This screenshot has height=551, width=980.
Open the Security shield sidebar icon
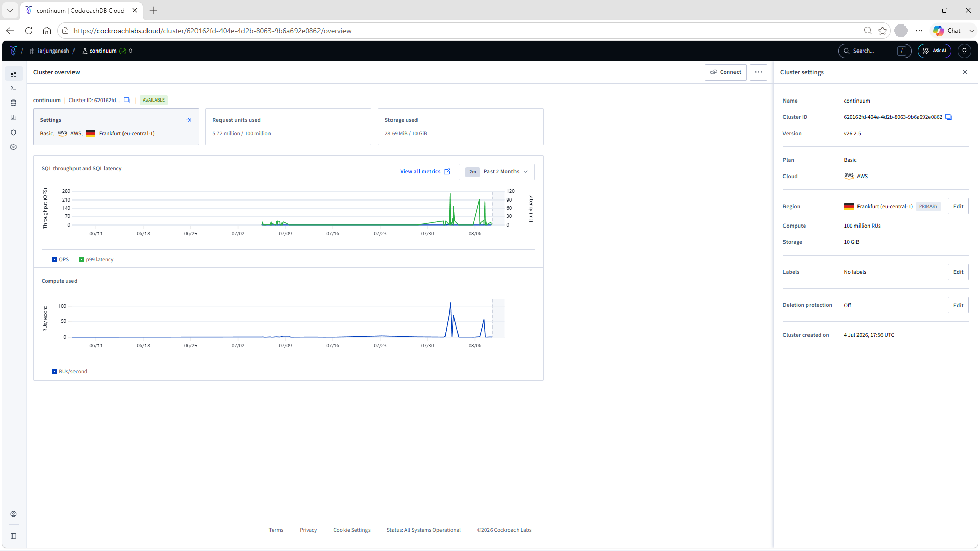click(14, 133)
